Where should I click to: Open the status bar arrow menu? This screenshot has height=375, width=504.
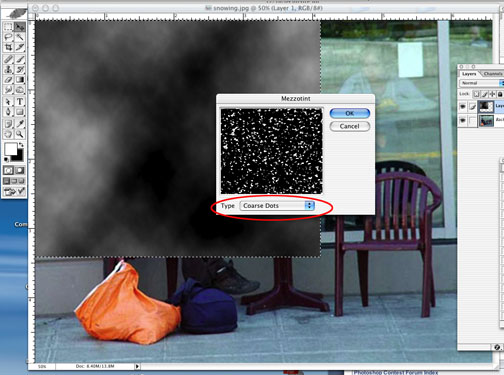[137, 366]
